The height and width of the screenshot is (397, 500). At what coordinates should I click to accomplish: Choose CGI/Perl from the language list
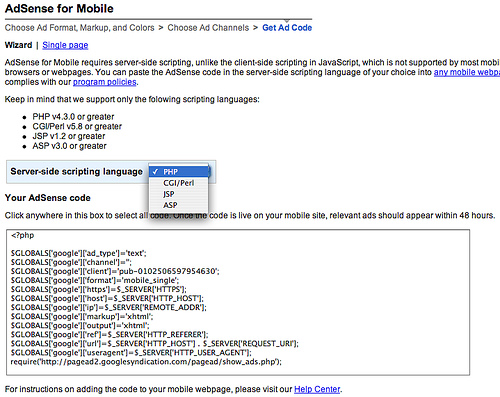tap(179, 183)
